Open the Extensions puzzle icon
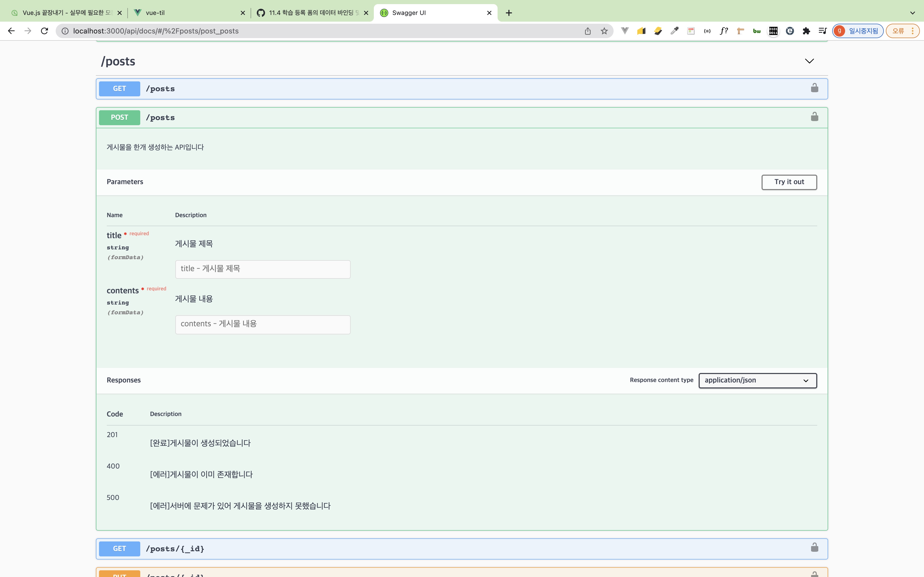Screen dimensions: 924x577 [x=806, y=31]
